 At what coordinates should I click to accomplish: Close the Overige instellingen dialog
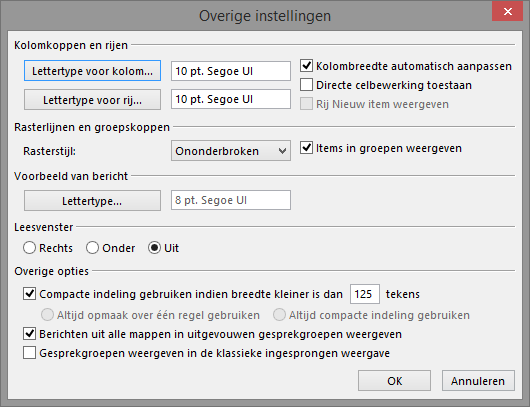pos(508,11)
